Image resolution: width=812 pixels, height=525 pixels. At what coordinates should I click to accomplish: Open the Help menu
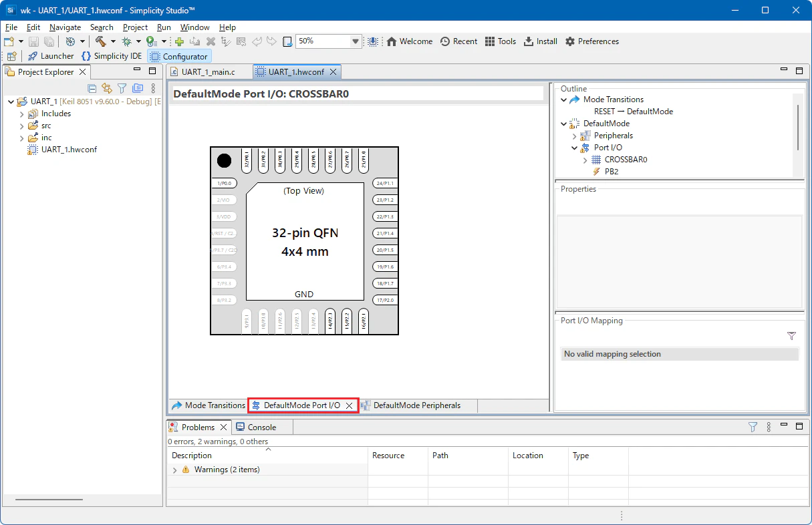pos(227,27)
